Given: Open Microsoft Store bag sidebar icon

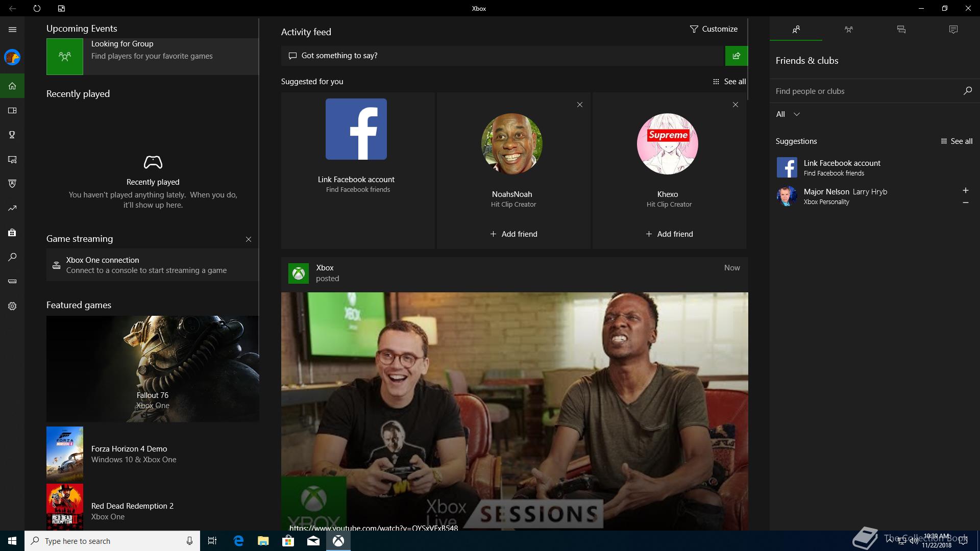Looking at the screenshot, I should [12, 233].
